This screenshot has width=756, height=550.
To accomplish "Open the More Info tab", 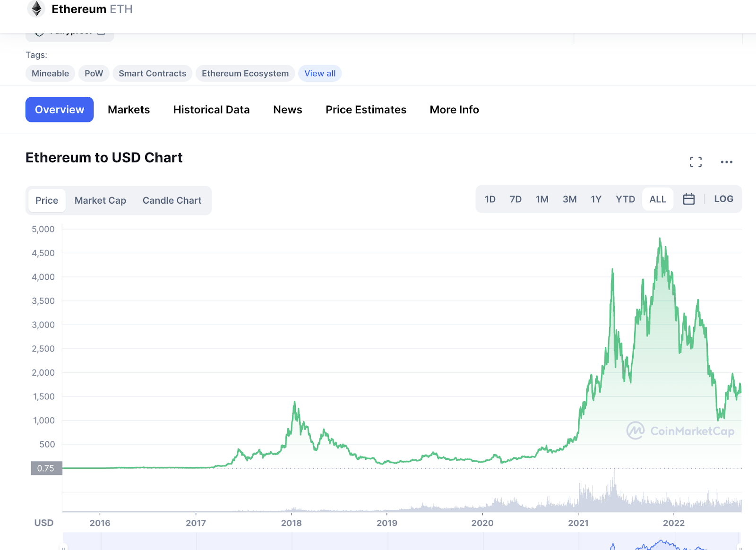I will coord(454,110).
